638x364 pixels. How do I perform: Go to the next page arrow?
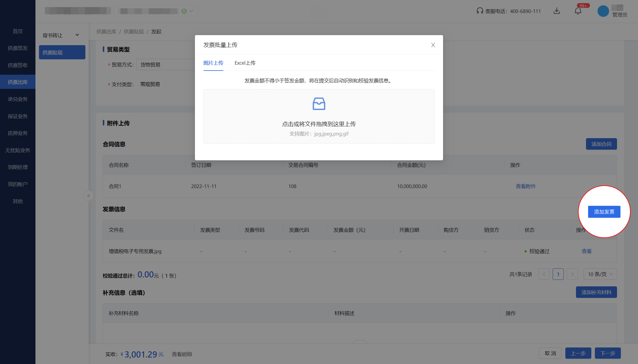coord(572,274)
